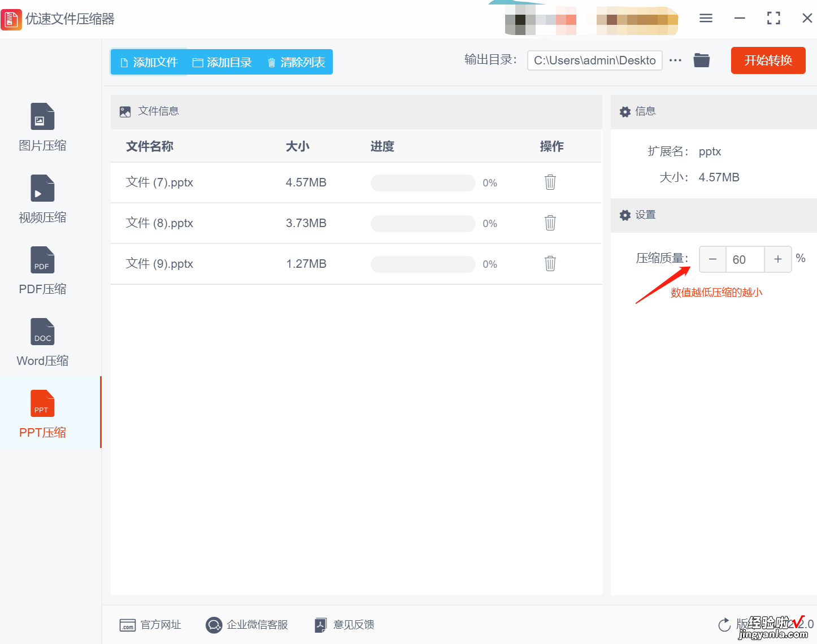The height and width of the screenshot is (644, 817).
Task: Click the progress bar of 文件 (9).pptx
Action: coord(423,264)
